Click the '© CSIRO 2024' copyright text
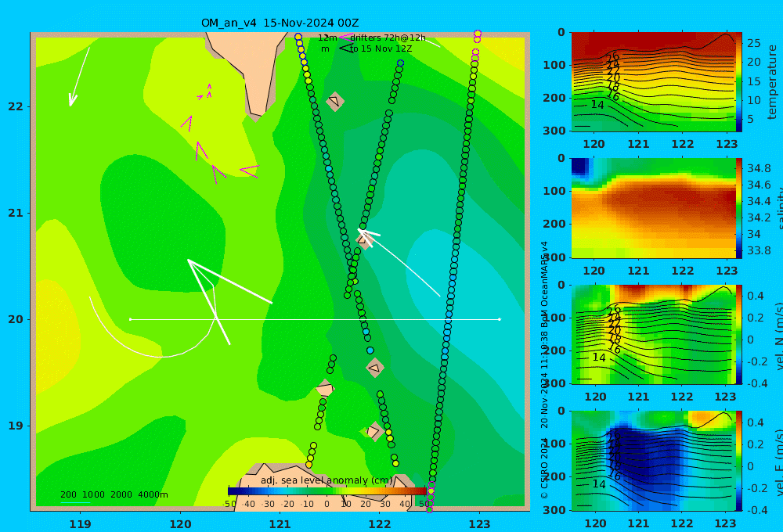The width and height of the screenshot is (783, 532). (544, 468)
